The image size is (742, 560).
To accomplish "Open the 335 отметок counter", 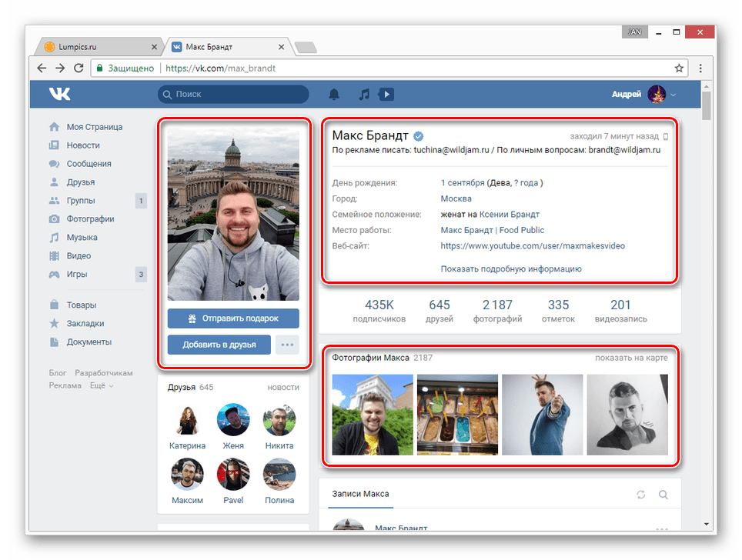I will tap(558, 311).
